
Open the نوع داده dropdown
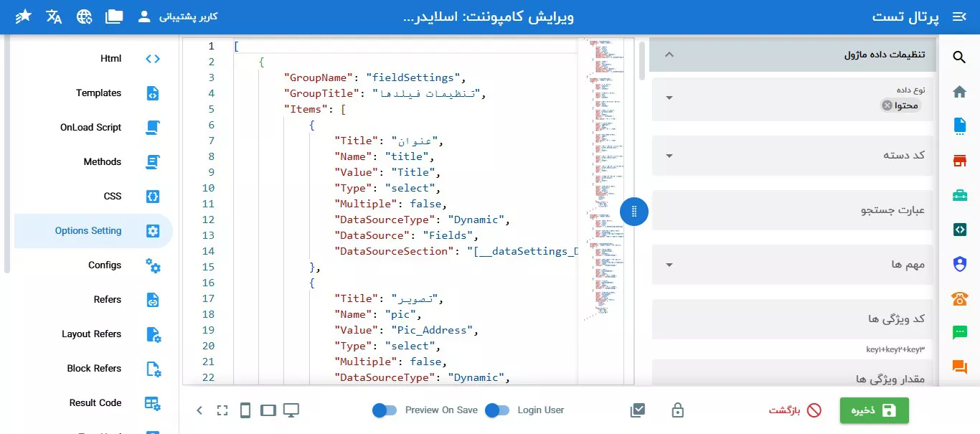point(669,98)
